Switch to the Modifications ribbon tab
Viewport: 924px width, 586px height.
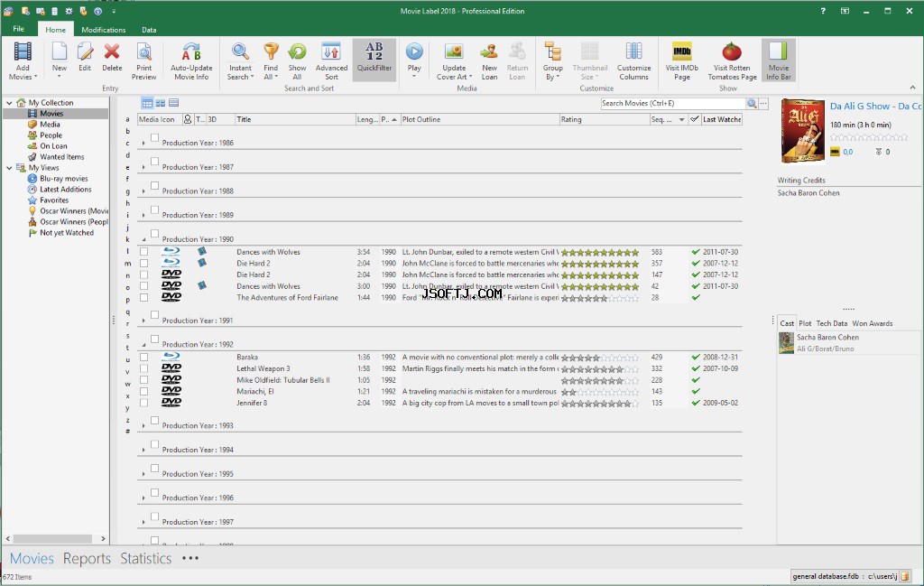103,30
